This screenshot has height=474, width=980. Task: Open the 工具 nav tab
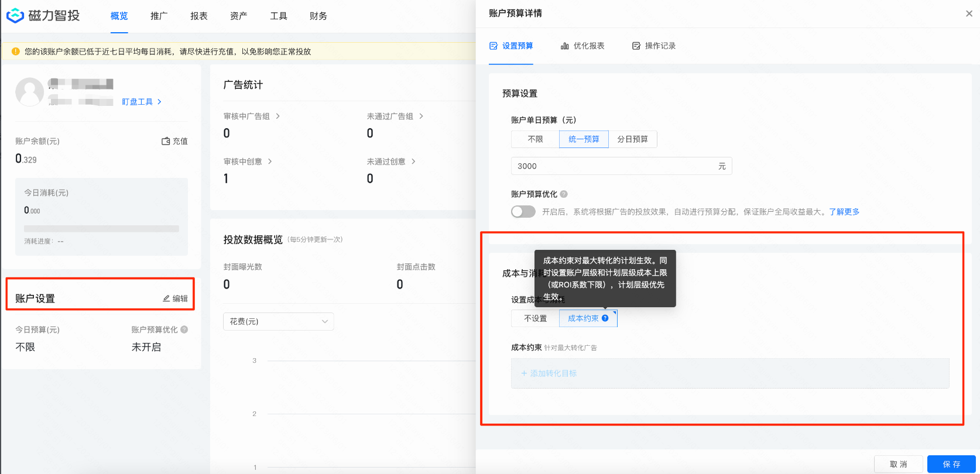click(279, 16)
